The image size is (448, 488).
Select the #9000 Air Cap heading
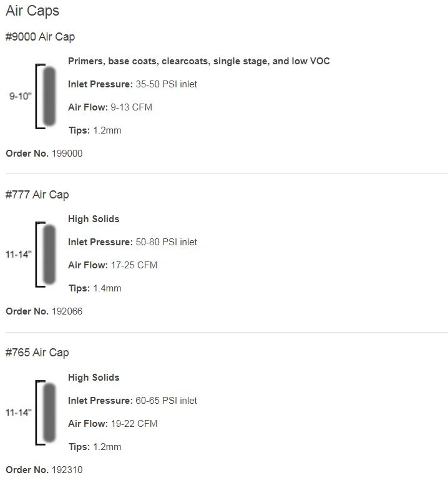click(40, 37)
